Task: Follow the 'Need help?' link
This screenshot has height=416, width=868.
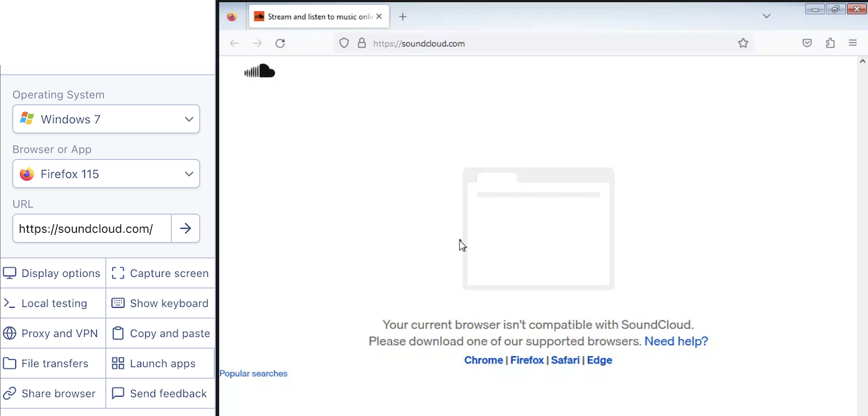Action: (676, 341)
